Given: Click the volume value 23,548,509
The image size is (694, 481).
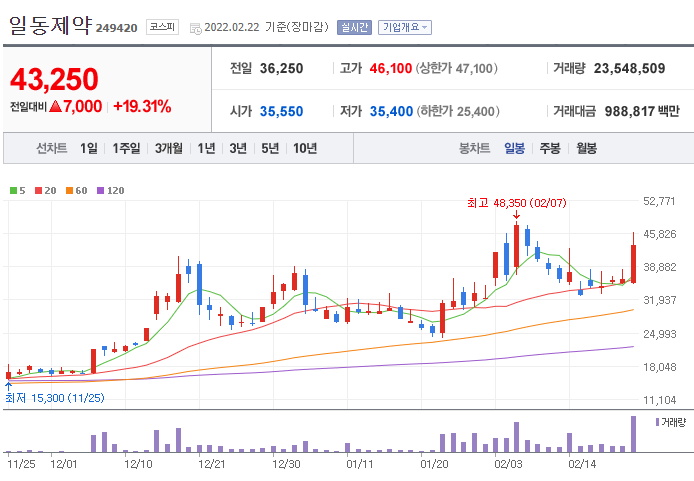Looking at the screenshot, I should [629, 69].
